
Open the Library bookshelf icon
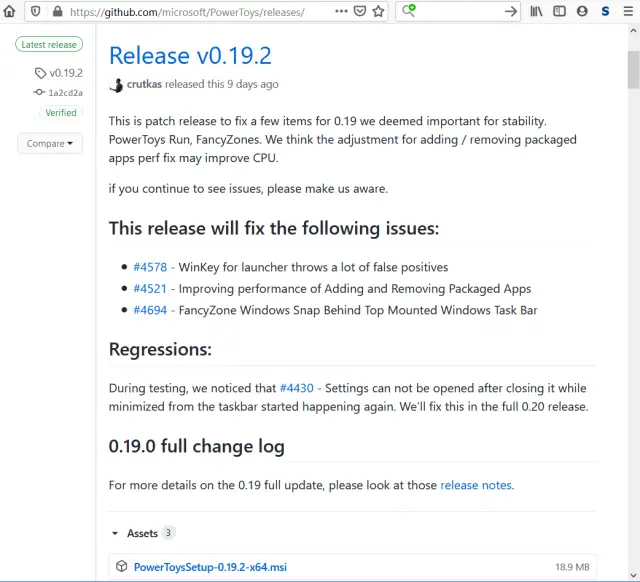coord(536,11)
